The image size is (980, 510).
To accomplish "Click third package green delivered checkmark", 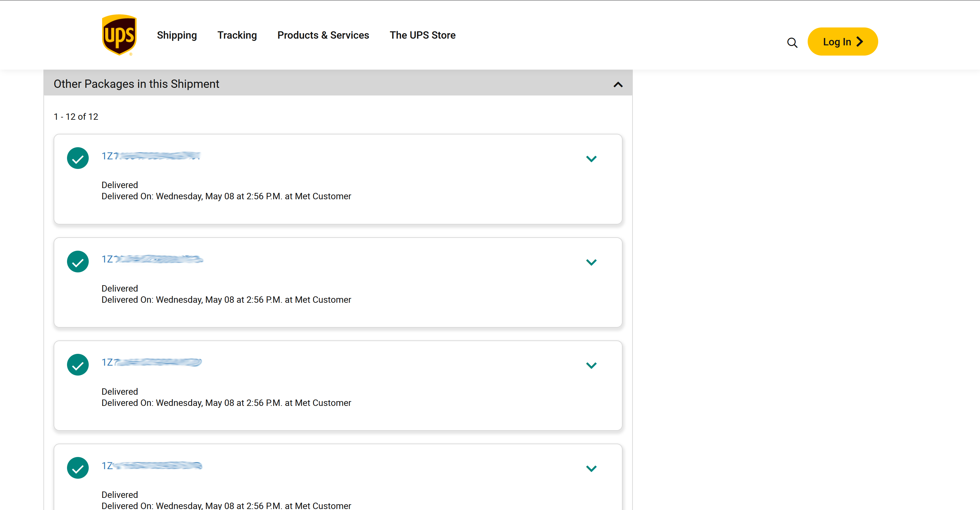I will pos(78,365).
